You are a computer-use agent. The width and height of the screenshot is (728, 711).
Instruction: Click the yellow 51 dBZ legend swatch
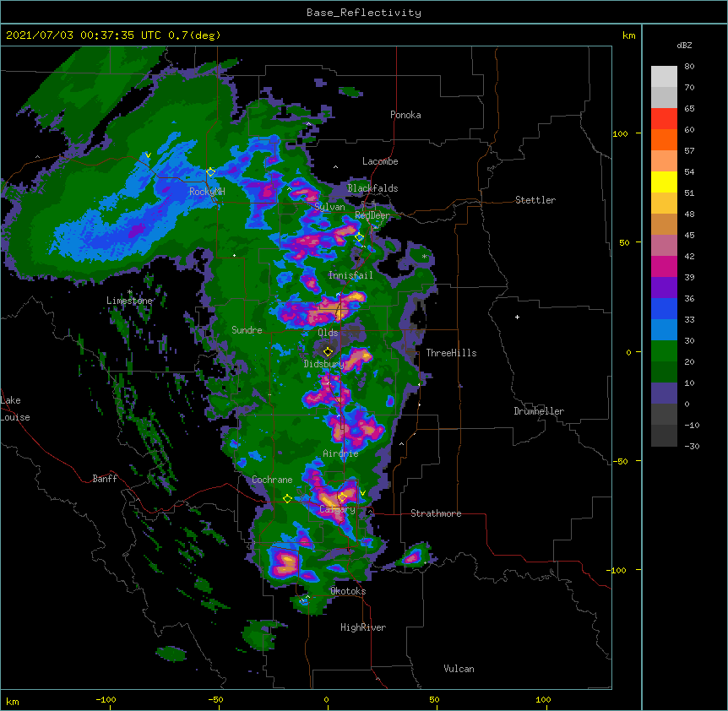tap(664, 182)
